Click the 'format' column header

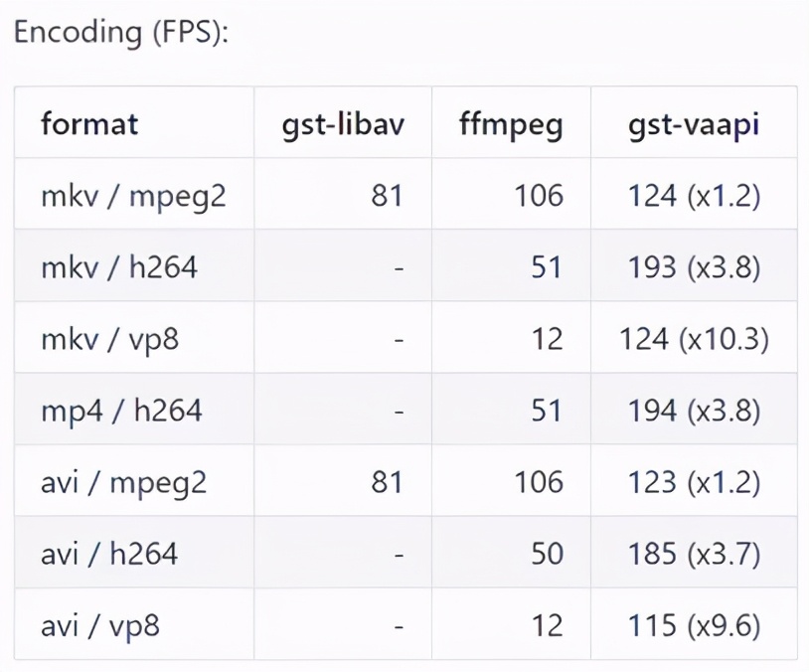click(x=89, y=124)
